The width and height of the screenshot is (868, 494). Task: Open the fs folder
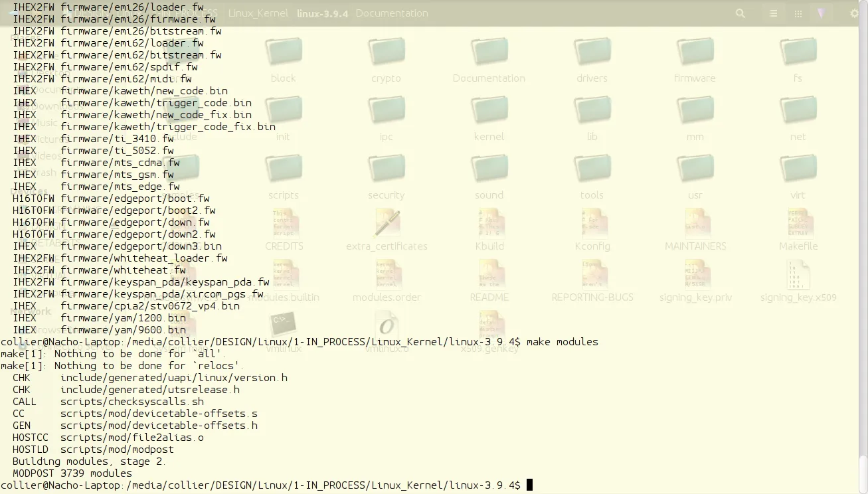click(798, 52)
